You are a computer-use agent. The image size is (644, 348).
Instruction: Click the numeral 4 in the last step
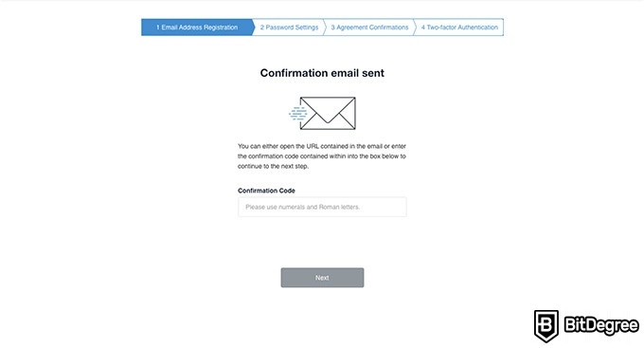point(423,27)
